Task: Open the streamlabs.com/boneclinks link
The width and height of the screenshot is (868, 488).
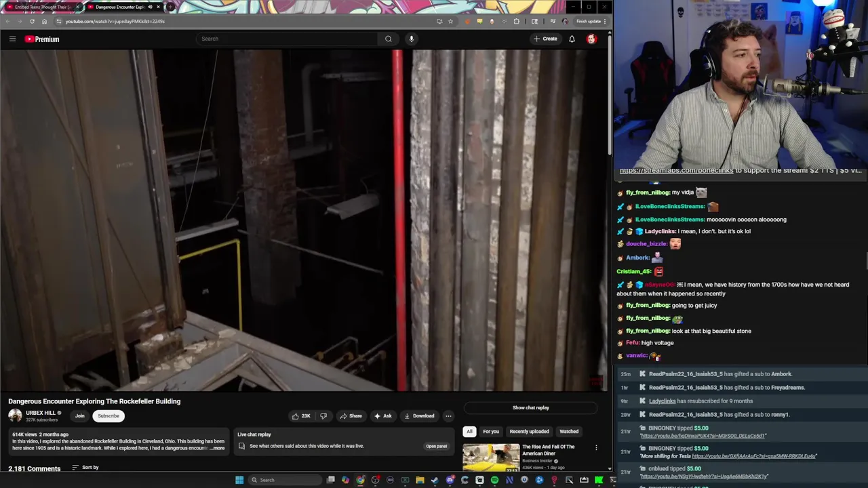Action: pos(676,171)
